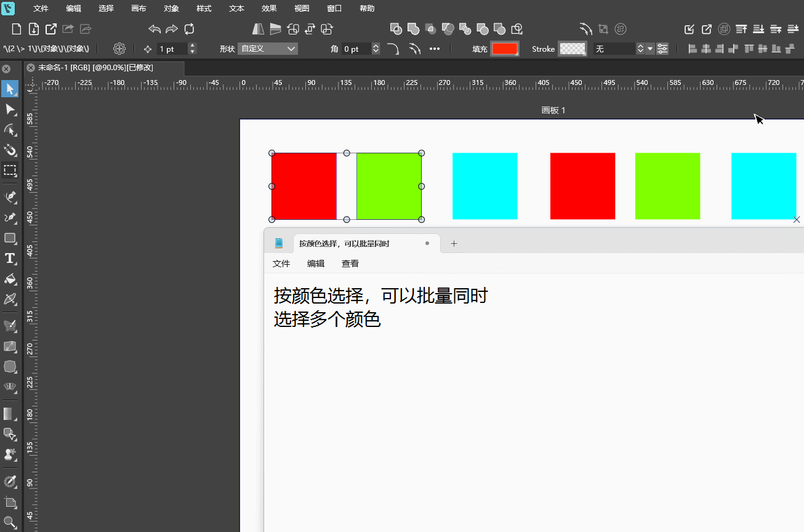Open the 效果 menu
The image size is (804, 532).
[x=269, y=9]
